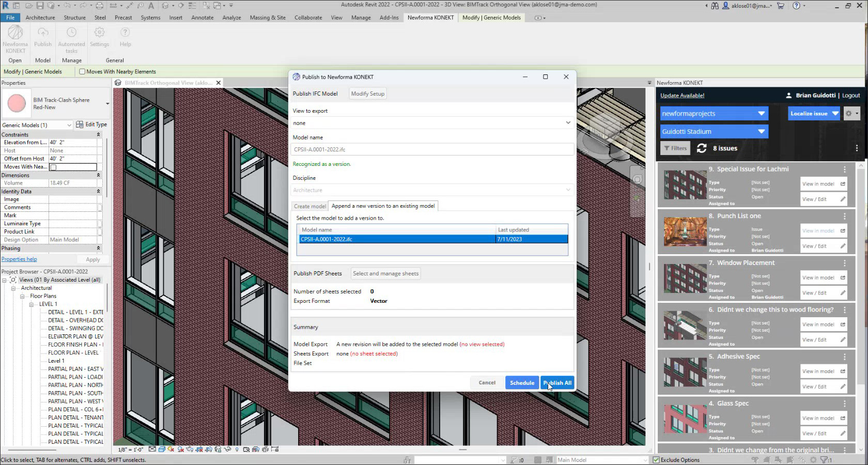
Task: Open three-dot menu for Punch List one
Action: pos(845,216)
